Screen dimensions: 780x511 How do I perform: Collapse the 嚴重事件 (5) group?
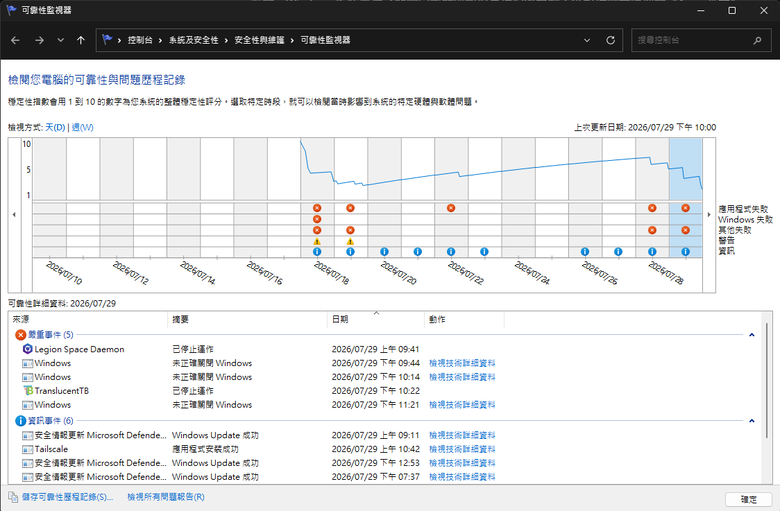(752, 335)
